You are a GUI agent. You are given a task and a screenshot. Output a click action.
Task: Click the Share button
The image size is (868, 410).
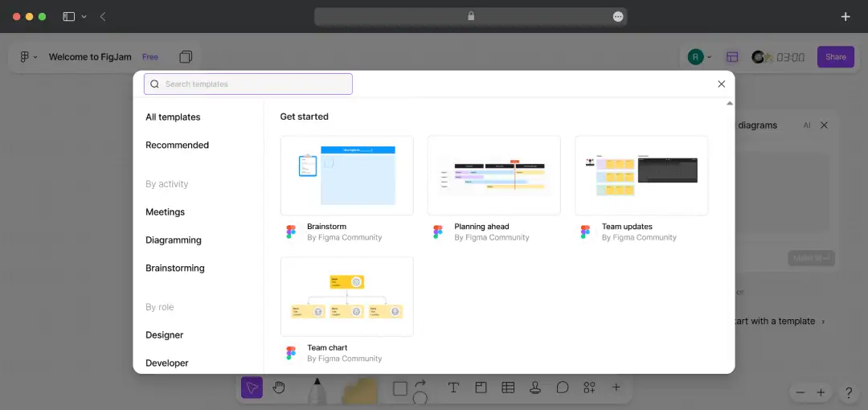click(835, 56)
